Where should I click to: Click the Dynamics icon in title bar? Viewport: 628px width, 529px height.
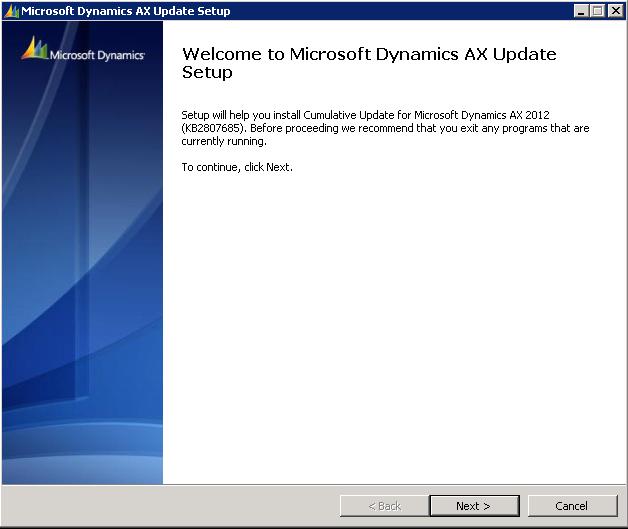pos(12,11)
